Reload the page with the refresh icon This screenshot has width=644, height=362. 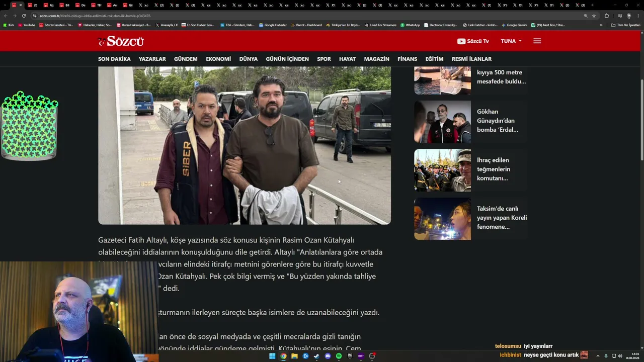(23, 16)
